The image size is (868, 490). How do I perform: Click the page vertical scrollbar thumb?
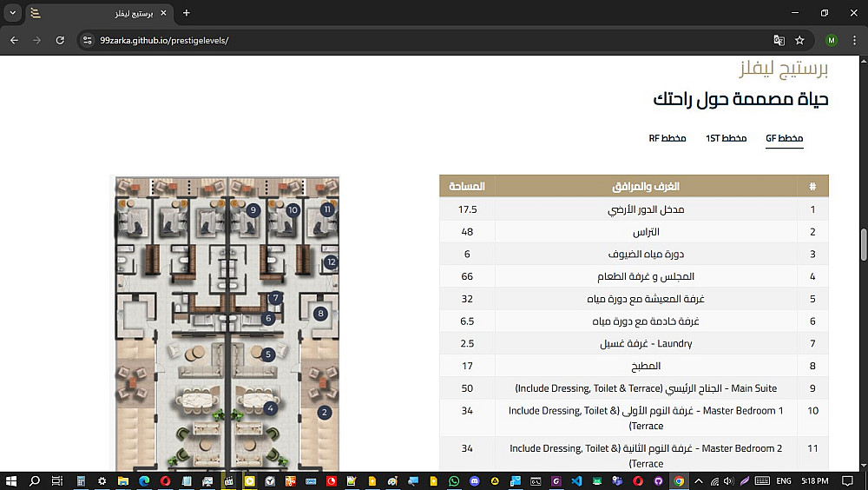[864, 245]
